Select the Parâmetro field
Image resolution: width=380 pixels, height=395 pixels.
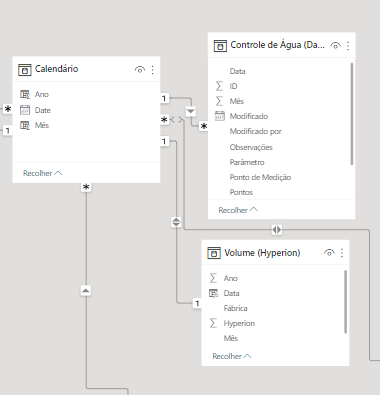point(247,162)
